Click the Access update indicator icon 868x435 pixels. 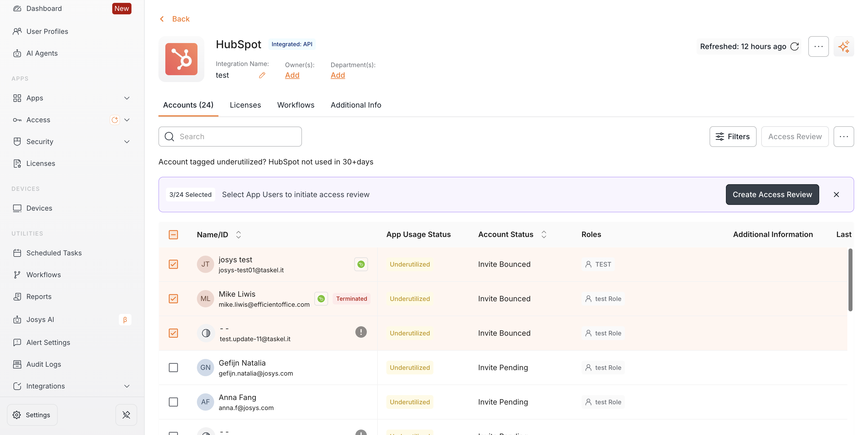115,120
